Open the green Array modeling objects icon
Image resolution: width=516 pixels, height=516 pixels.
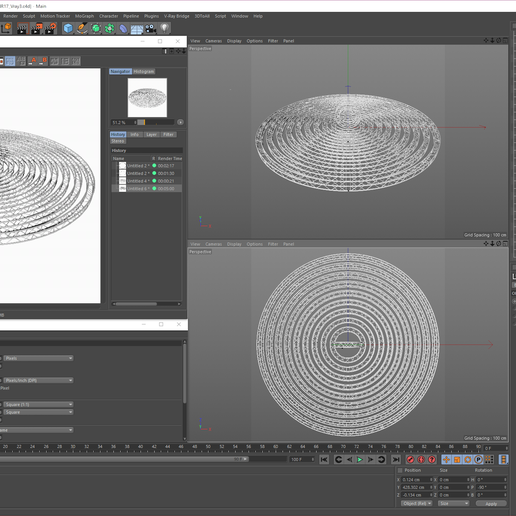(x=110, y=29)
